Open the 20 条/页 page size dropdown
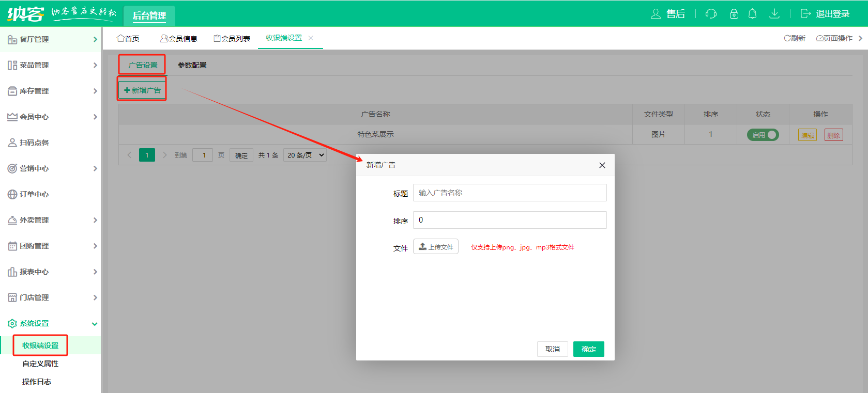Viewport: 868px width, 393px height. pyautogui.click(x=305, y=155)
